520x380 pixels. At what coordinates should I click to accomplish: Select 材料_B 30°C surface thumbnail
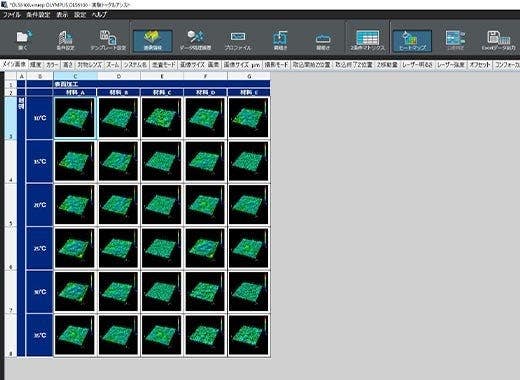coord(118,292)
